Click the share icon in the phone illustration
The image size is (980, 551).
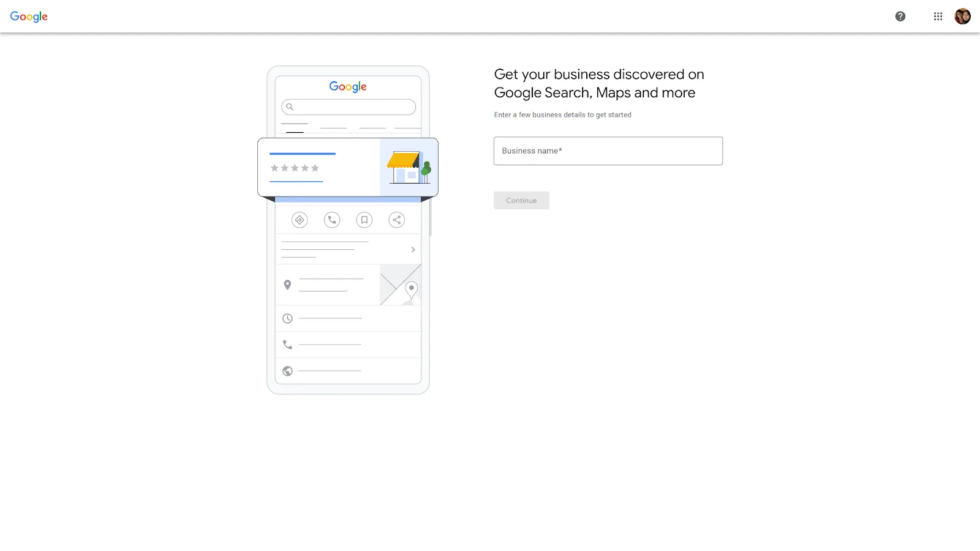pyautogui.click(x=397, y=220)
